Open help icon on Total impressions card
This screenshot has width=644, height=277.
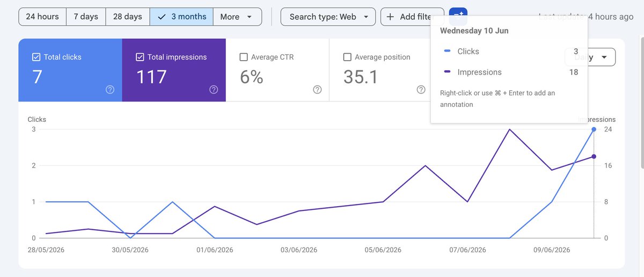pos(214,90)
